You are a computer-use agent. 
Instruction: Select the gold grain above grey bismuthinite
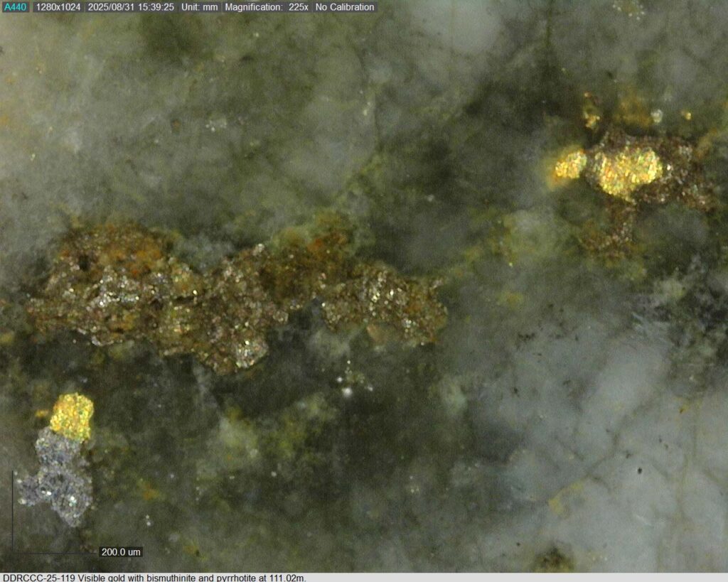[x=72, y=415]
